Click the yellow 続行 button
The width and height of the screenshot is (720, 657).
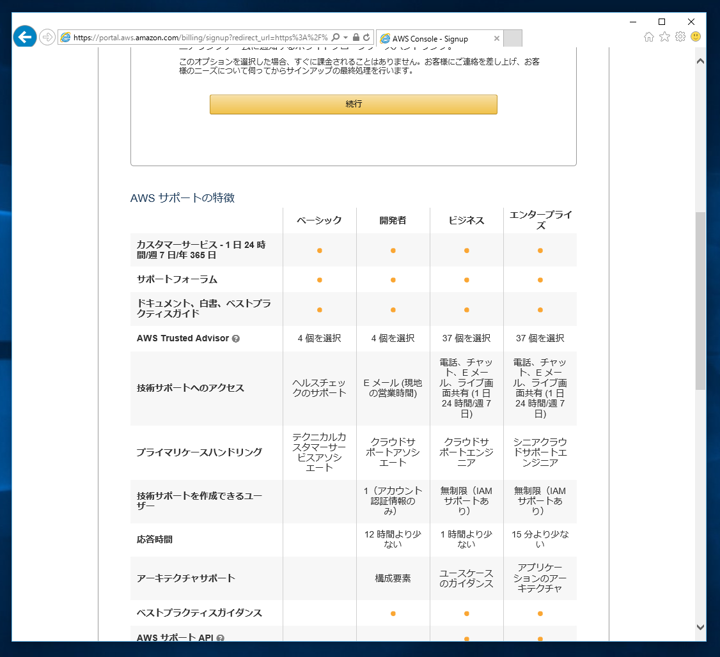354,104
